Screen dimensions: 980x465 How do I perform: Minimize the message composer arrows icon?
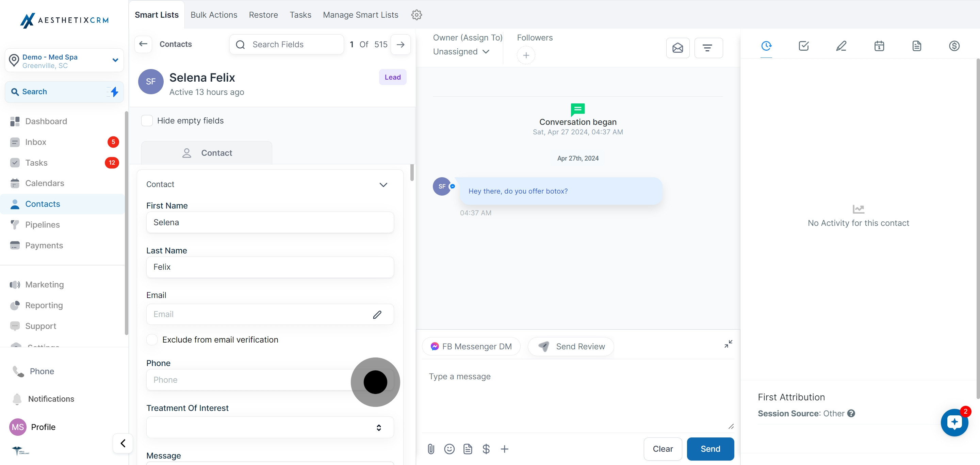point(728,344)
